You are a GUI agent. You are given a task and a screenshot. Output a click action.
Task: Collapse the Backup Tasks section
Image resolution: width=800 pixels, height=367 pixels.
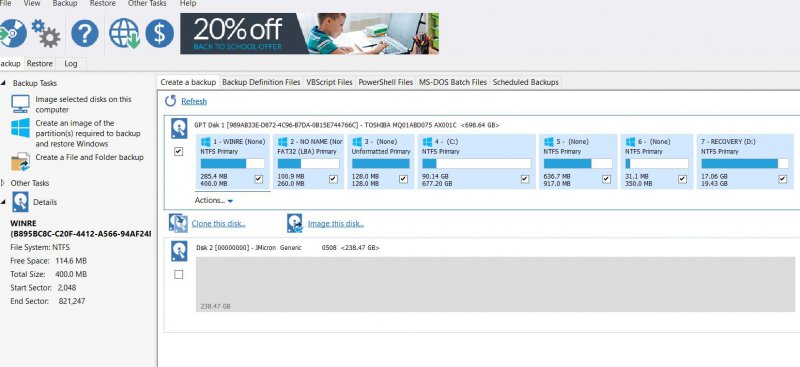tap(3, 83)
